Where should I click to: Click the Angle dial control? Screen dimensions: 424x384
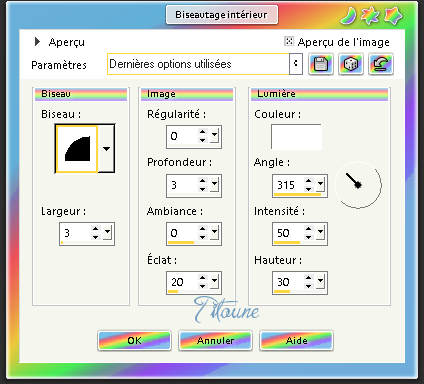[x=358, y=185]
